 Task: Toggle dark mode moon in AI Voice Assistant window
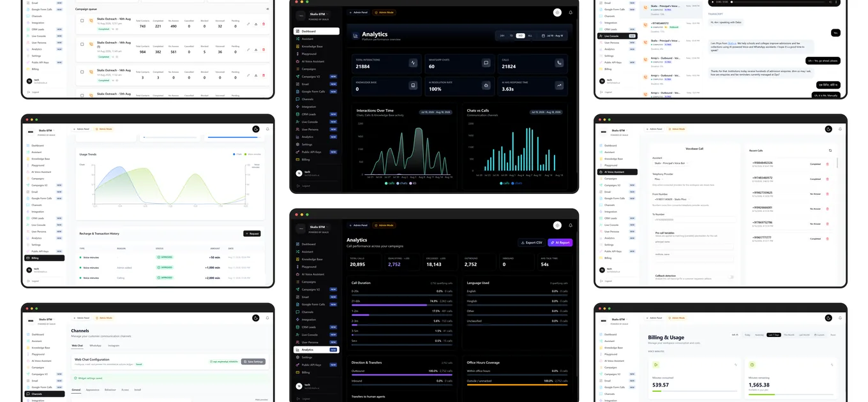coord(828,129)
